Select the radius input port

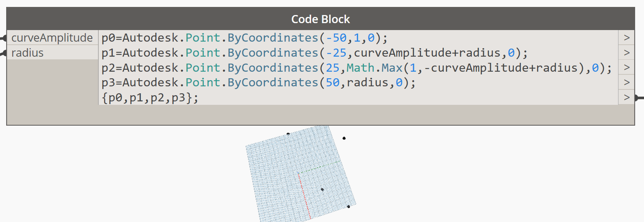pos(52,52)
